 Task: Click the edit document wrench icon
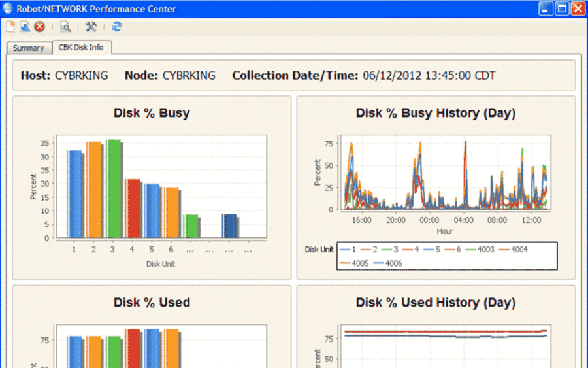point(25,27)
